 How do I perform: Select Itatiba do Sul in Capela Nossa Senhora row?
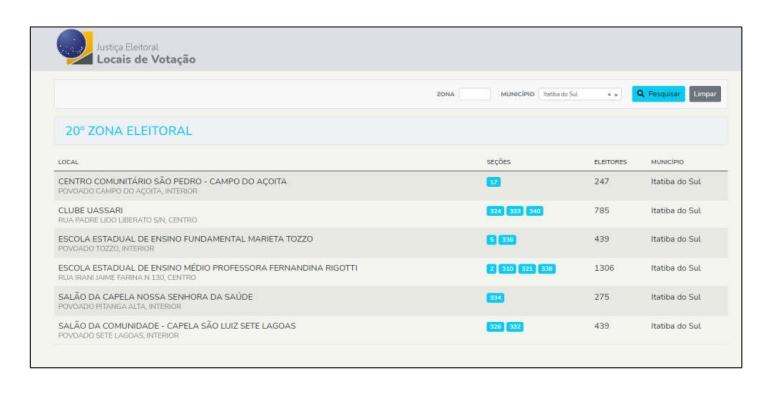pos(676,297)
